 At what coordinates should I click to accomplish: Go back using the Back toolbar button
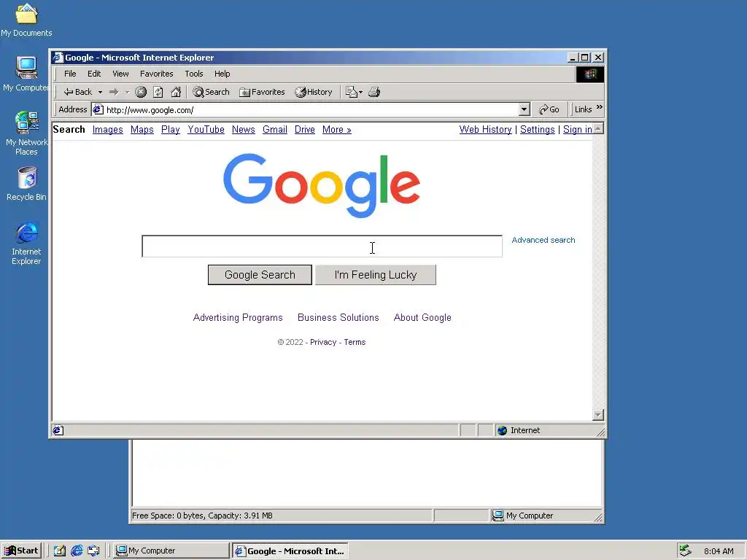[77, 92]
